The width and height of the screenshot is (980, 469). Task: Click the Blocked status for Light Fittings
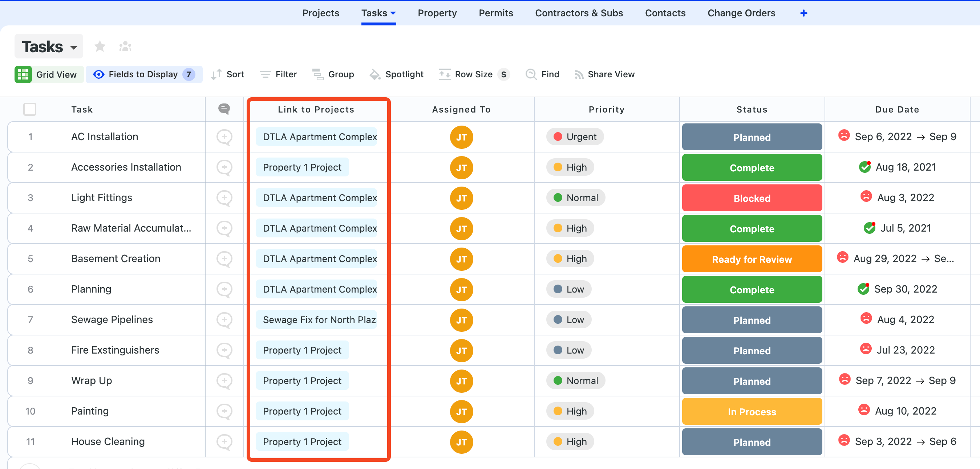[752, 198]
